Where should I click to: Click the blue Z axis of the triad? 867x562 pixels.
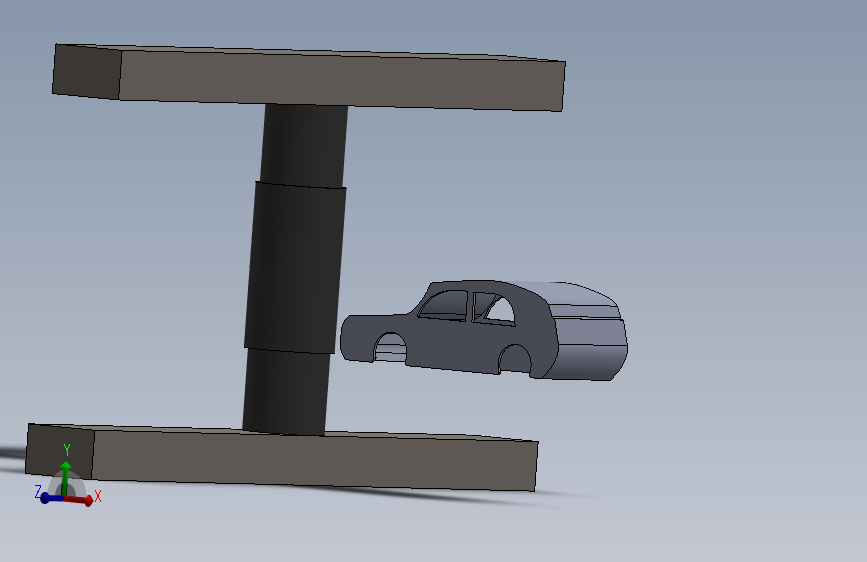pyautogui.click(x=52, y=499)
